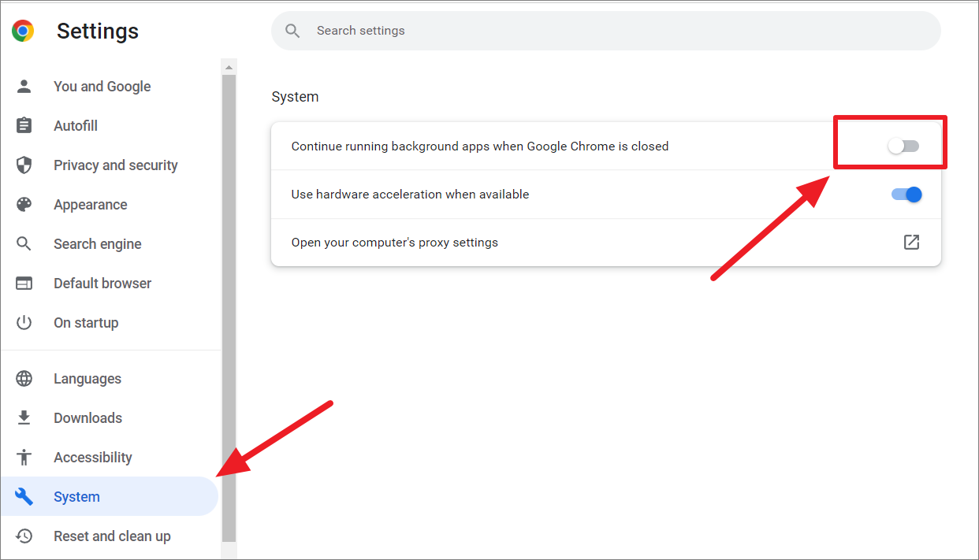Click the Accessibility figure icon

tap(24, 457)
